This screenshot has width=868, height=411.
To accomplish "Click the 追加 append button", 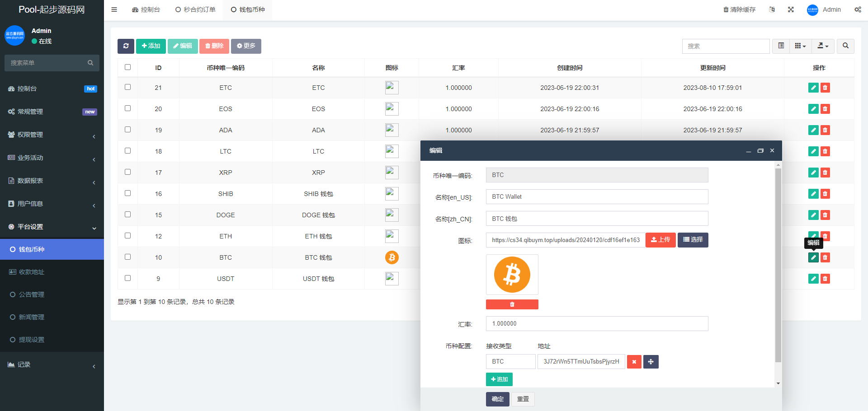I will tap(499, 379).
